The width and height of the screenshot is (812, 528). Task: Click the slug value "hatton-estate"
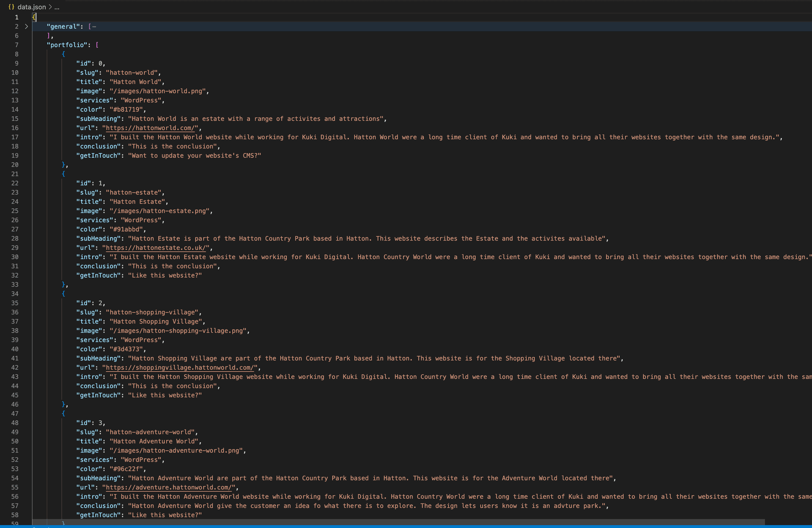[x=134, y=193]
